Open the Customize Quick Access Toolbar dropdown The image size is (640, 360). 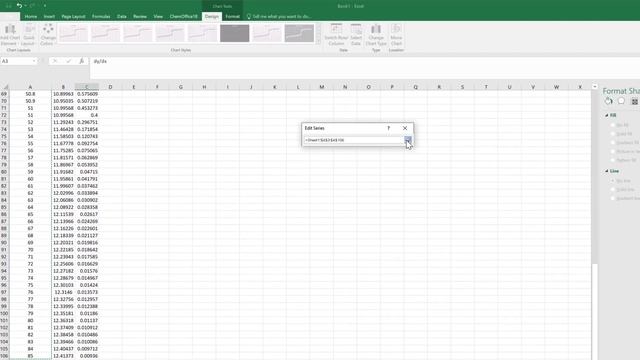[x=44, y=6]
